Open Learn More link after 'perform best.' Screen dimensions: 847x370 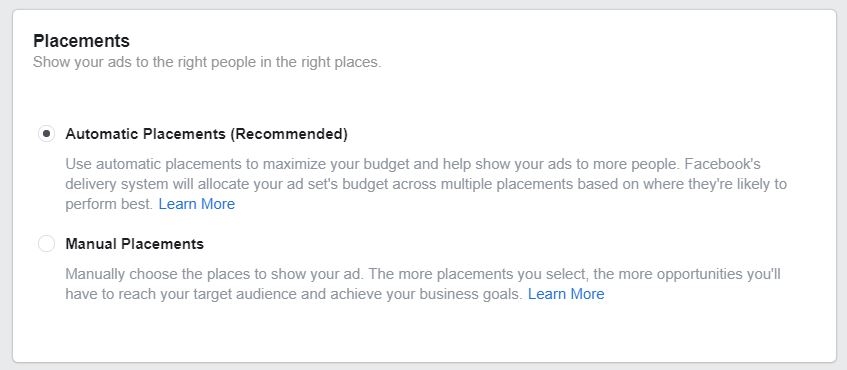tap(197, 204)
